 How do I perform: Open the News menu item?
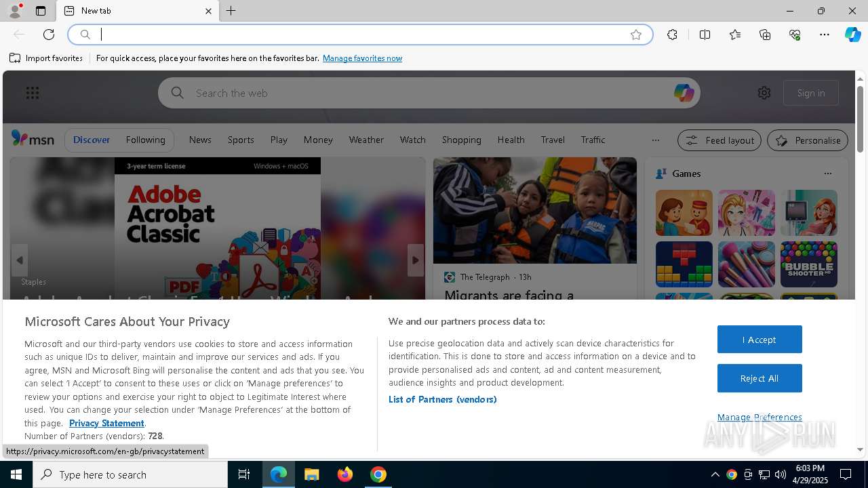point(200,140)
